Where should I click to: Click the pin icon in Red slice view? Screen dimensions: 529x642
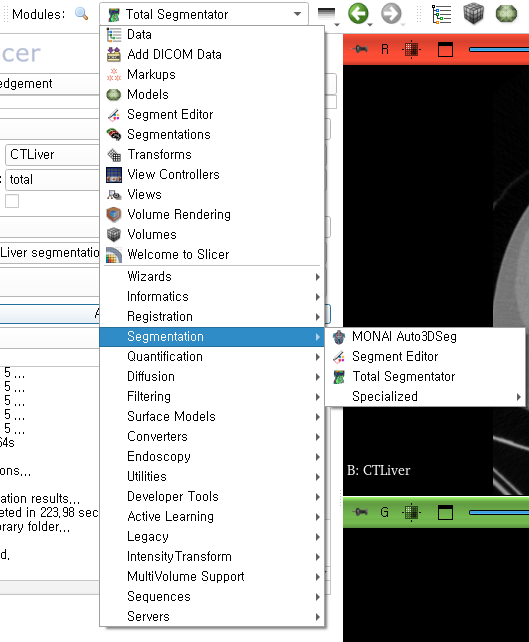point(360,50)
